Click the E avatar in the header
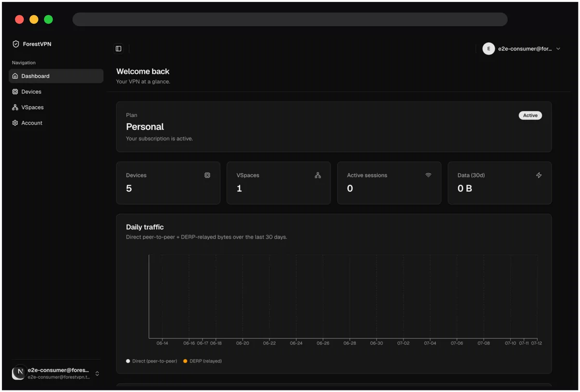This screenshot has height=392, width=580. tap(489, 49)
